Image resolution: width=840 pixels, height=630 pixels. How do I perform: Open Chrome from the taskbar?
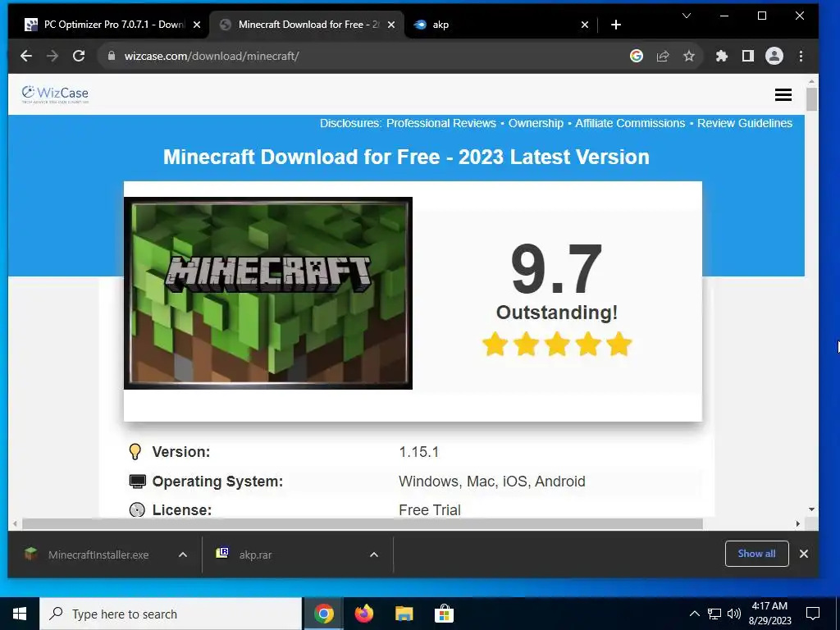pyautogui.click(x=323, y=614)
